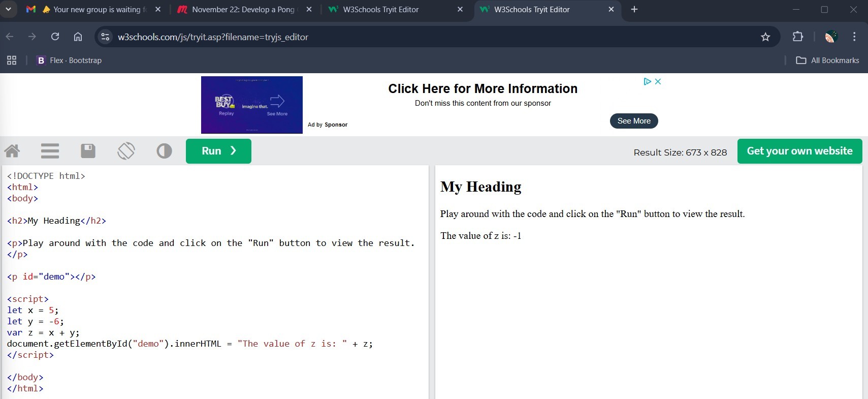Open the hamburger menu in editor toolbar
The image size is (868, 399).
[x=50, y=151]
